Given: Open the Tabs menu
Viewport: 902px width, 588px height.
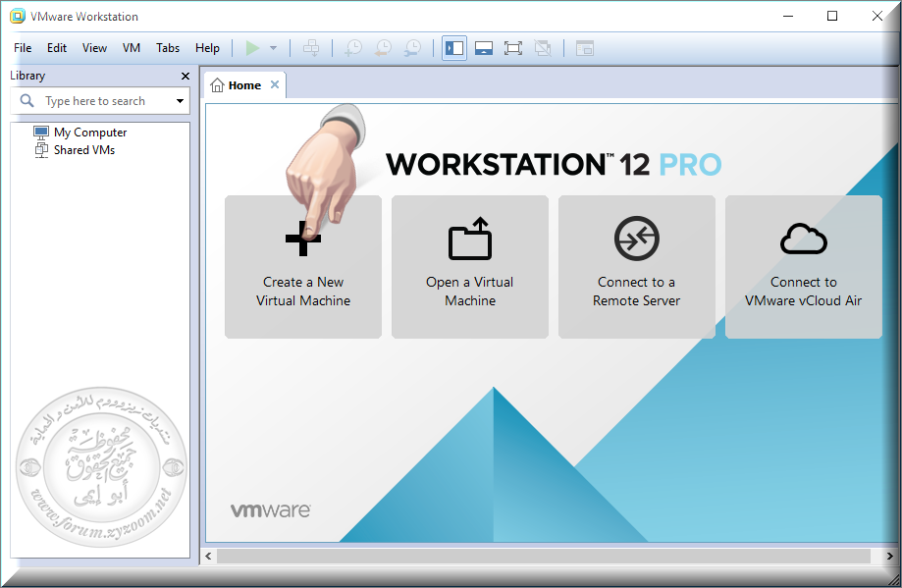Looking at the screenshot, I should coord(168,48).
